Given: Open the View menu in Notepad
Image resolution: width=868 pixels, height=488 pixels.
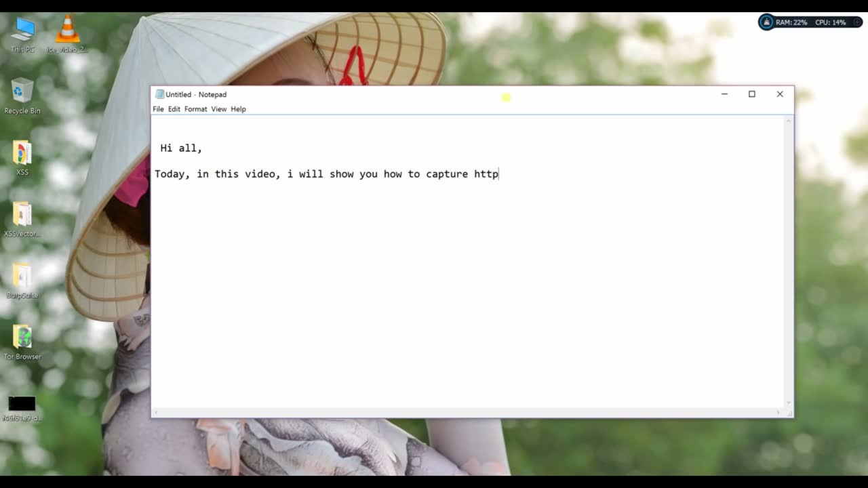Looking at the screenshot, I should pyautogui.click(x=218, y=109).
